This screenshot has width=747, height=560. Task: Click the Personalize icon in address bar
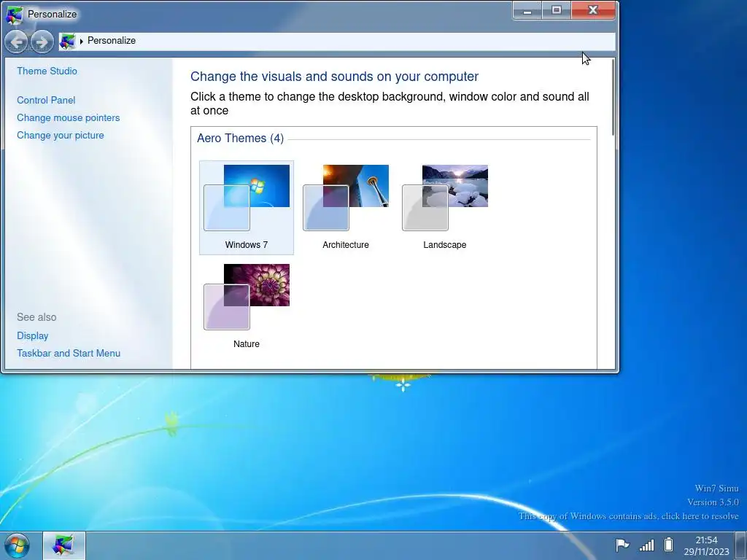coord(67,42)
